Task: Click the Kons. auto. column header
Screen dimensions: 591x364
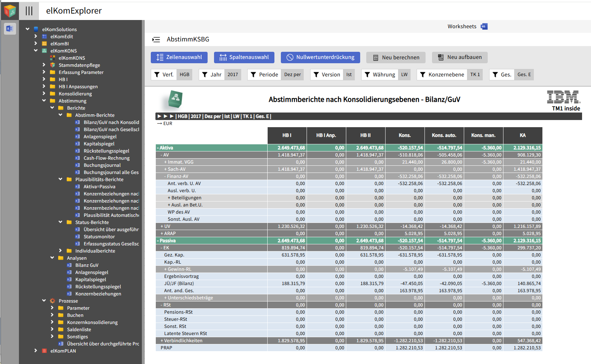Action: [444, 135]
